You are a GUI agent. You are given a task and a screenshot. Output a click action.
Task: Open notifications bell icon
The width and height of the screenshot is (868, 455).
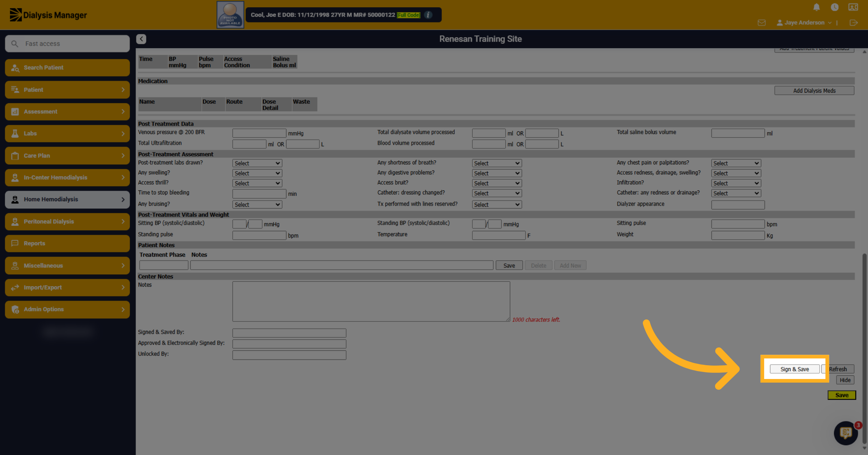click(x=816, y=7)
